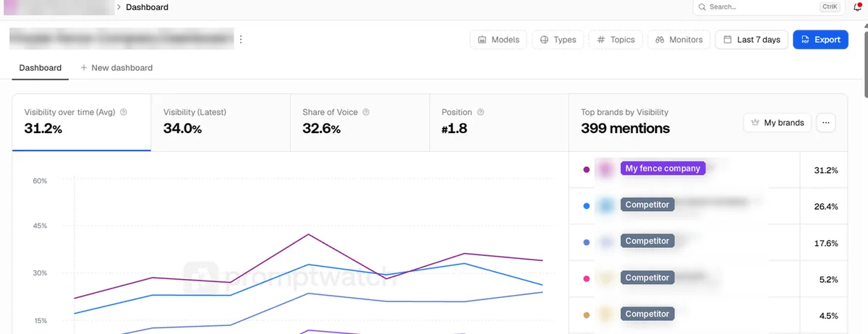Screen dimensions: 868x334
Task: Click the 17.6% visibility value
Action: click(x=826, y=243)
